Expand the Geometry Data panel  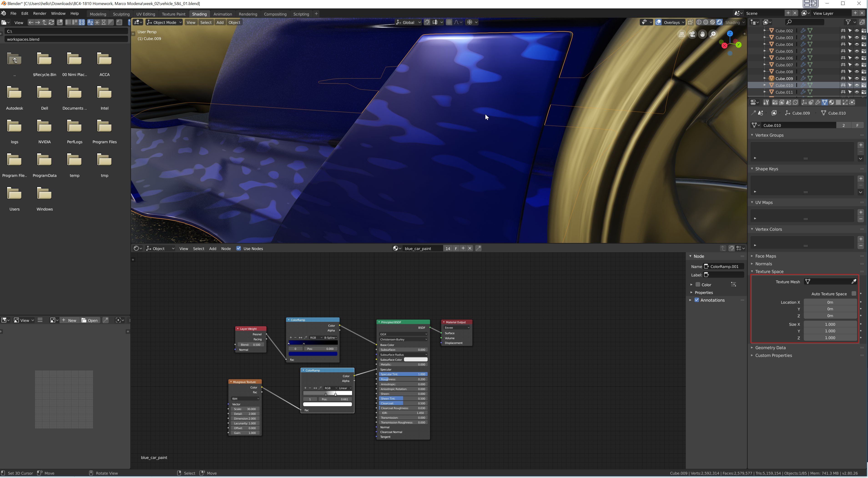tap(770, 347)
